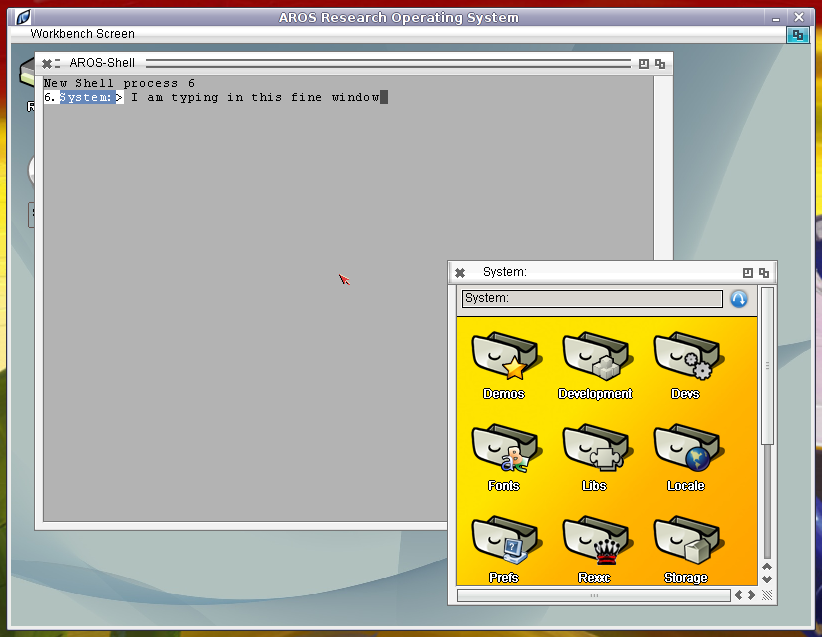Click the AROS logo icon in host title bar

click(23, 17)
